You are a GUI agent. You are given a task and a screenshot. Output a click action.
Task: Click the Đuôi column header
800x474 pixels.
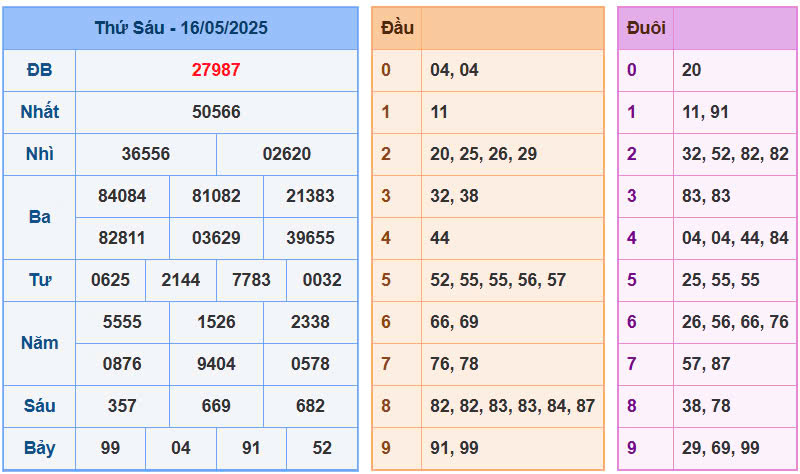(x=646, y=28)
